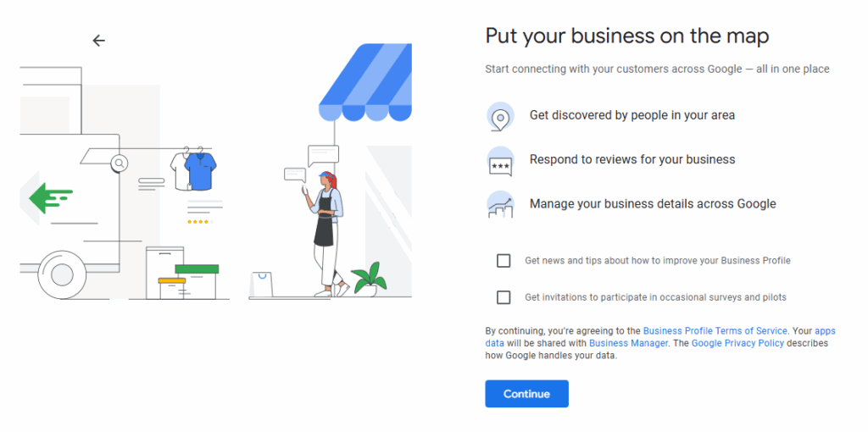Click the potted plant in the illustration
This screenshot has width=868, height=432.
(368, 280)
